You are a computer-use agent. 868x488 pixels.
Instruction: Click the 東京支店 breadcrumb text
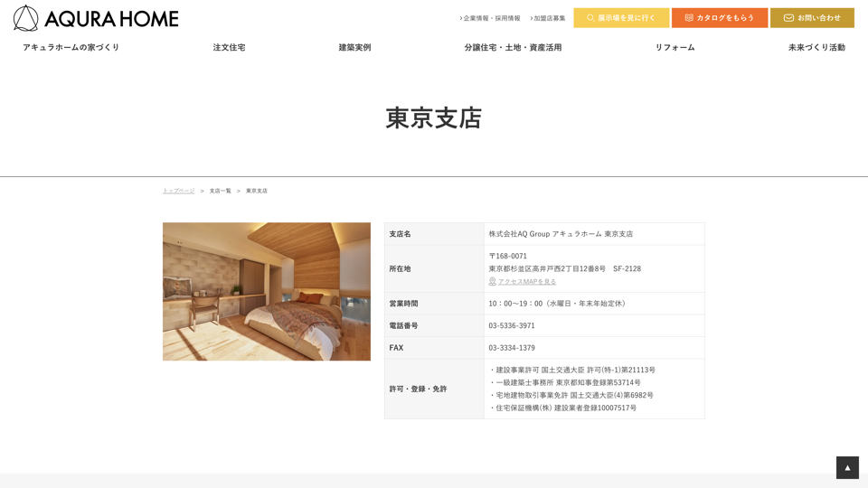pos(256,191)
